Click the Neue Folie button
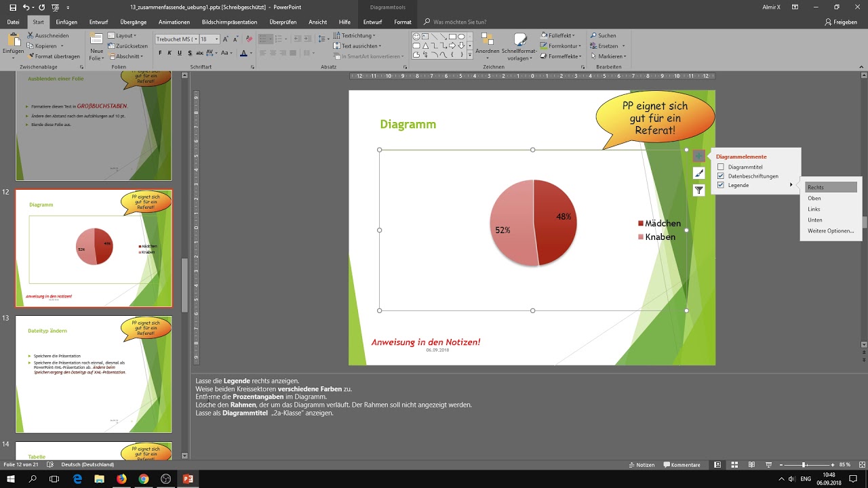 tap(96, 46)
